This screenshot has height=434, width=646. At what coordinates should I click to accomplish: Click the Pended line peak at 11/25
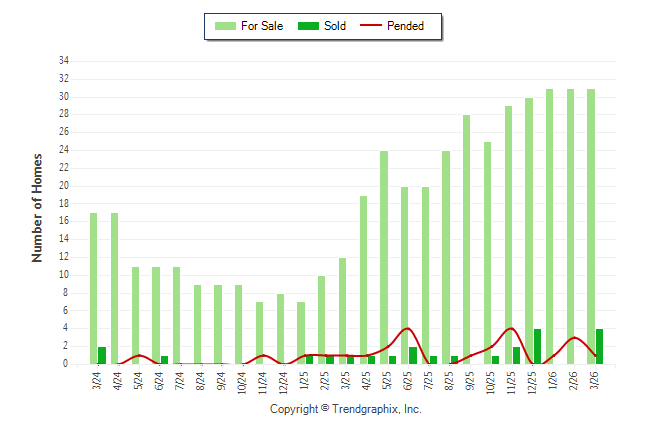point(511,328)
